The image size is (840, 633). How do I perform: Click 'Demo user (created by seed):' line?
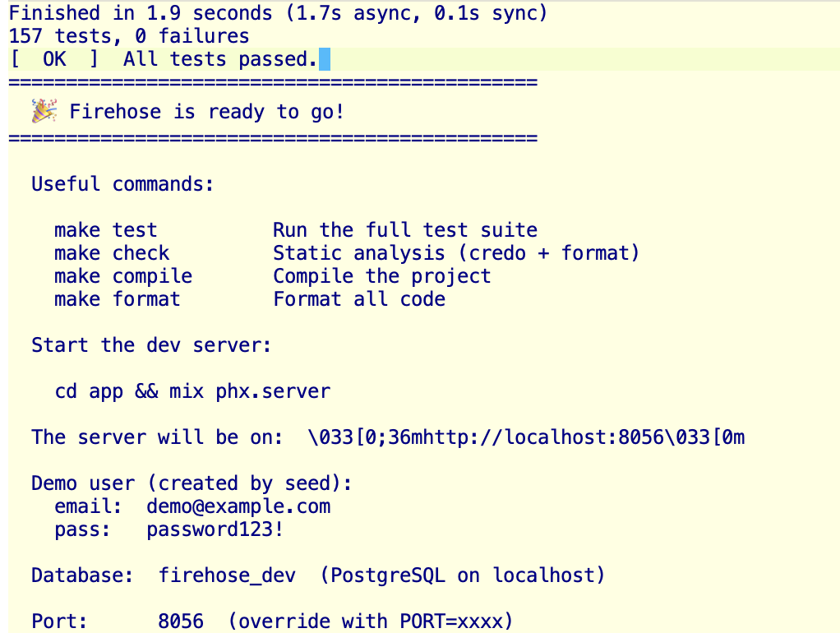coord(192,483)
